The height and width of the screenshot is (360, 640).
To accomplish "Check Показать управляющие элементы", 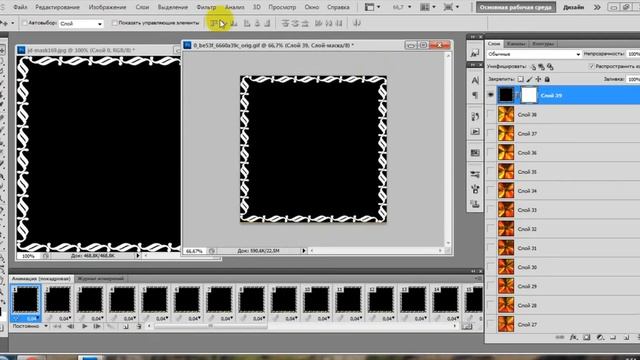I will point(115,23).
